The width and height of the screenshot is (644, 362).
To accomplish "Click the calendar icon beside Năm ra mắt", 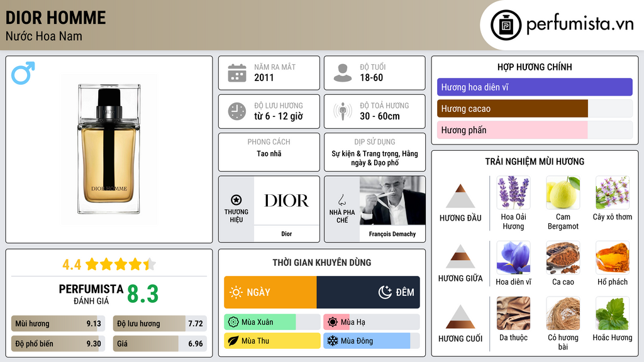I will pos(237,73).
